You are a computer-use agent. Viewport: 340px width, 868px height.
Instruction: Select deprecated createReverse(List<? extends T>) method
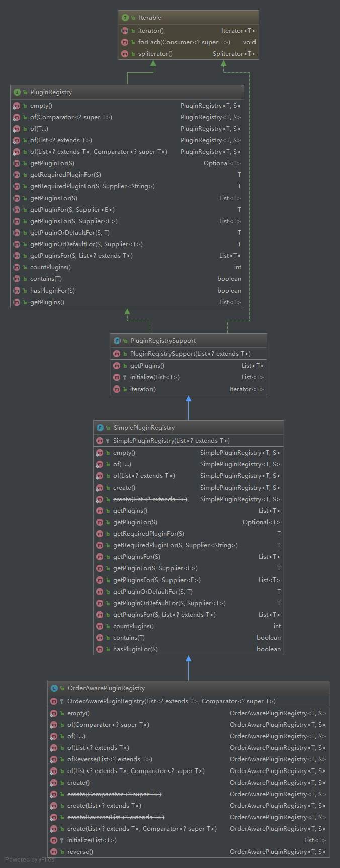click(116, 817)
